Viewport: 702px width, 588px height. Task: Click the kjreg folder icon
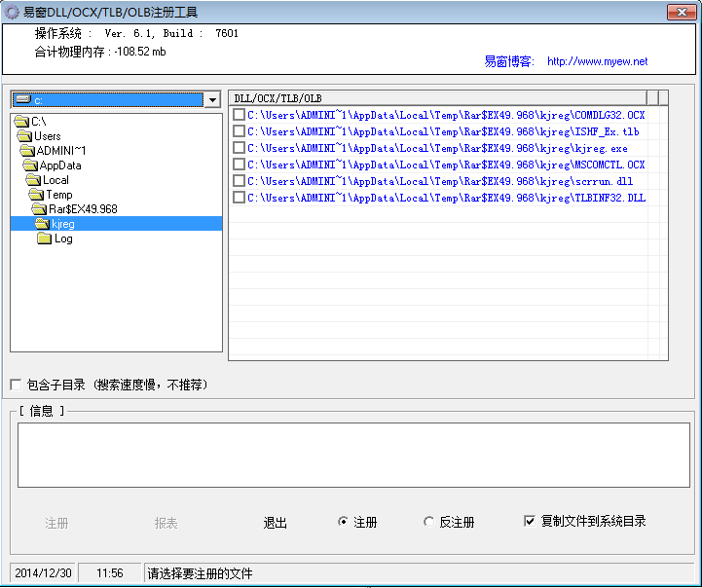pyautogui.click(x=42, y=224)
